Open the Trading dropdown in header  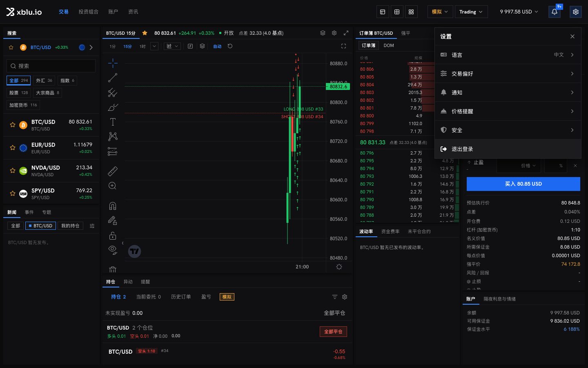pyautogui.click(x=471, y=12)
